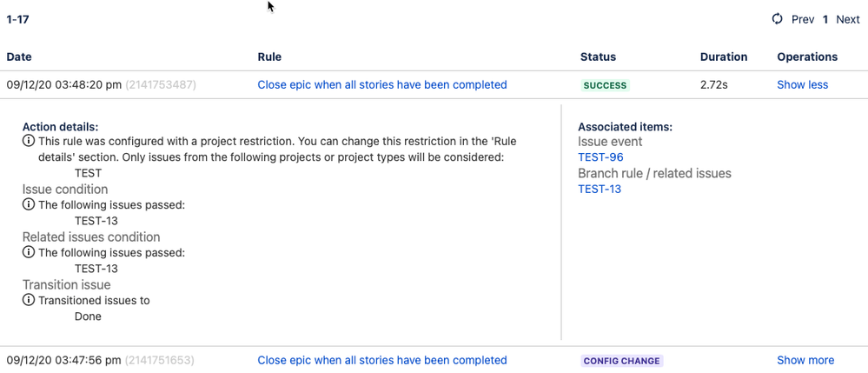
Task: Click the SUCCESS status badge
Action: (605, 85)
